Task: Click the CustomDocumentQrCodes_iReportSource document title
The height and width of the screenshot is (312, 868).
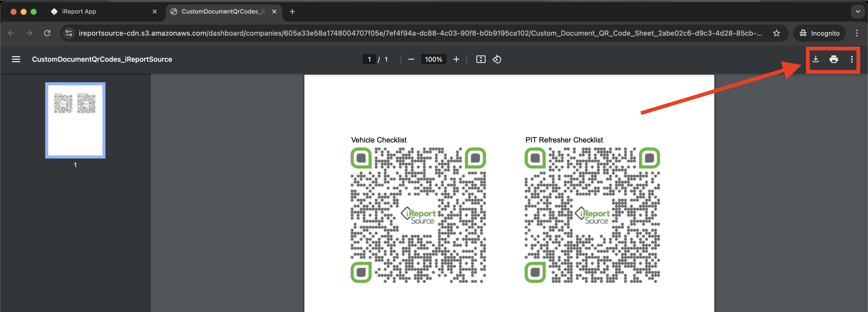Action: pos(102,59)
